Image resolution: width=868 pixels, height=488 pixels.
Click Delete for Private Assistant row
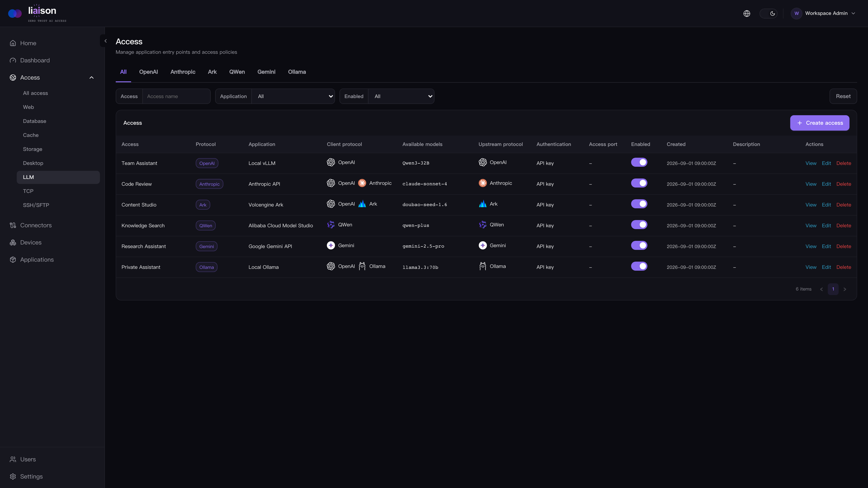click(844, 267)
